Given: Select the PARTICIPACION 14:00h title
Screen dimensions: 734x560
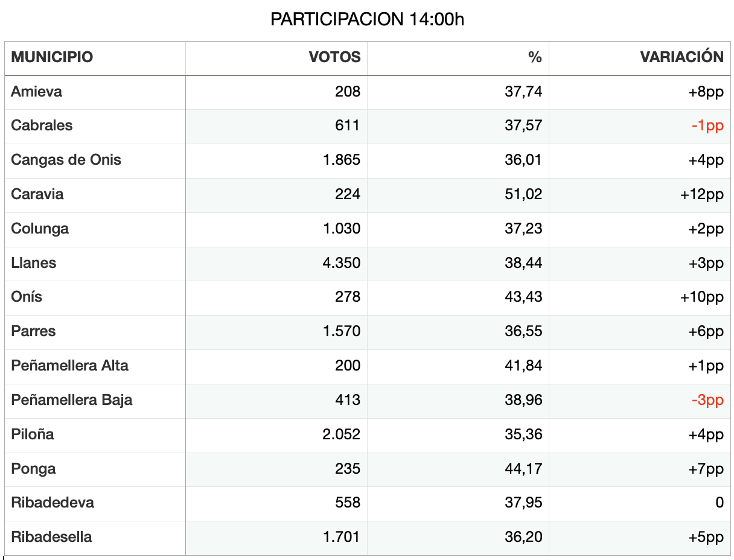Looking at the screenshot, I should pyautogui.click(x=367, y=19).
